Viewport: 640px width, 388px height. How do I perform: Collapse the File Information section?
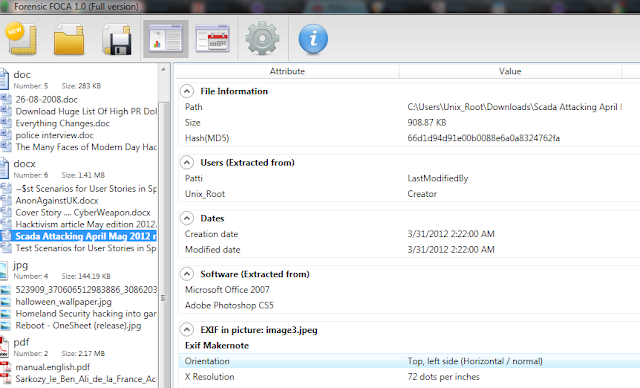(x=187, y=91)
